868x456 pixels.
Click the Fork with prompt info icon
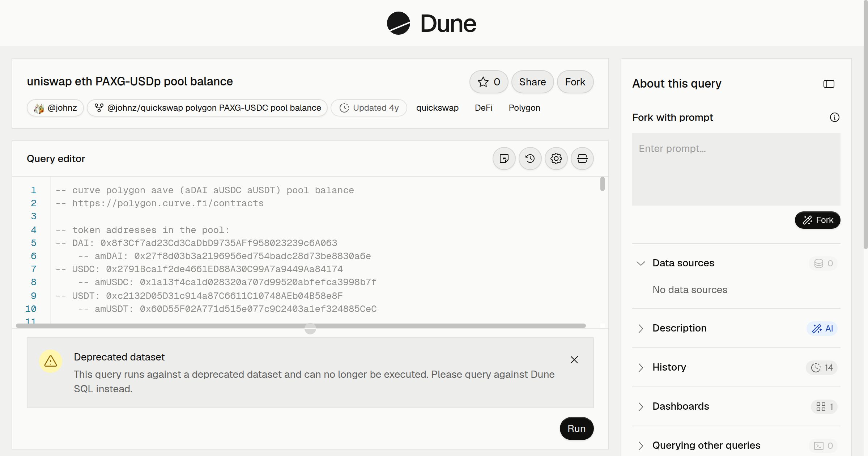[834, 117]
